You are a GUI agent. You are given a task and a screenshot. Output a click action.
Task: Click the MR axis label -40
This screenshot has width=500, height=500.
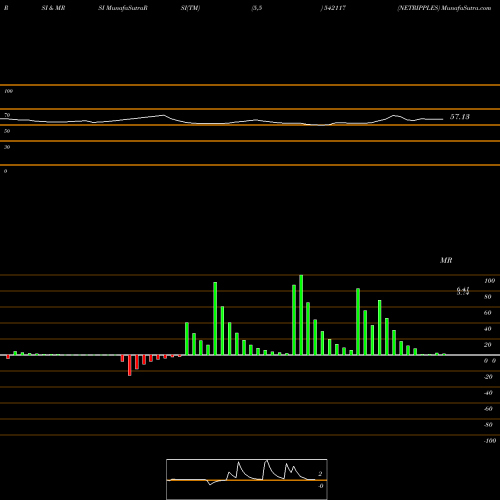(488, 393)
